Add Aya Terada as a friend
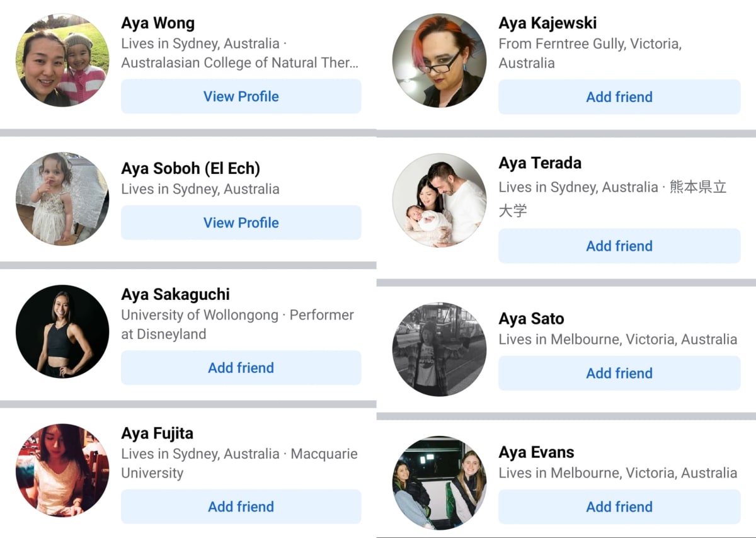The image size is (756, 538). click(x=619, y=246)
